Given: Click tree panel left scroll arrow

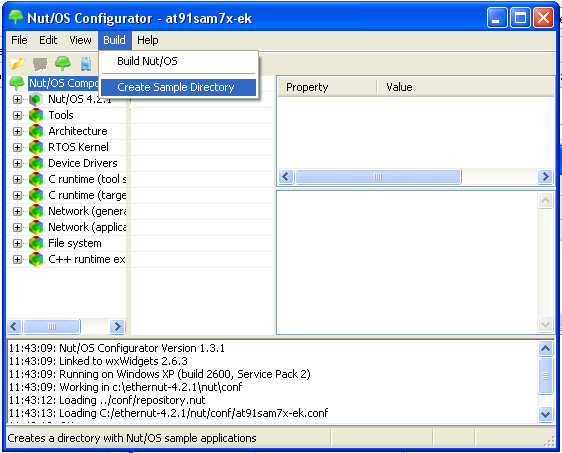Looking at the screenshot, I should click(x=14, y=326).
